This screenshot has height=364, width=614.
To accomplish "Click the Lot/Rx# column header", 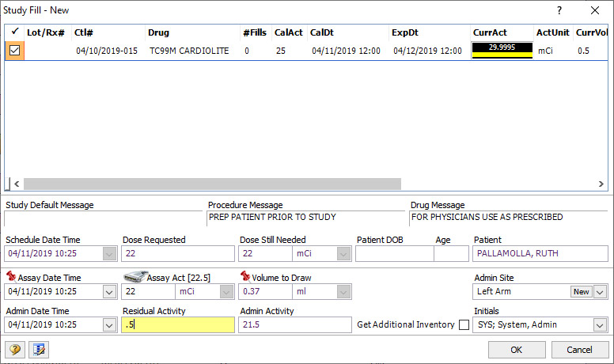I will 47,32.
